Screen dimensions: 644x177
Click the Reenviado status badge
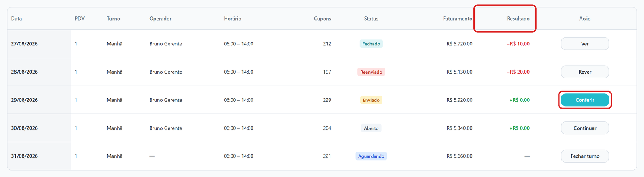(x=371, y=72)
